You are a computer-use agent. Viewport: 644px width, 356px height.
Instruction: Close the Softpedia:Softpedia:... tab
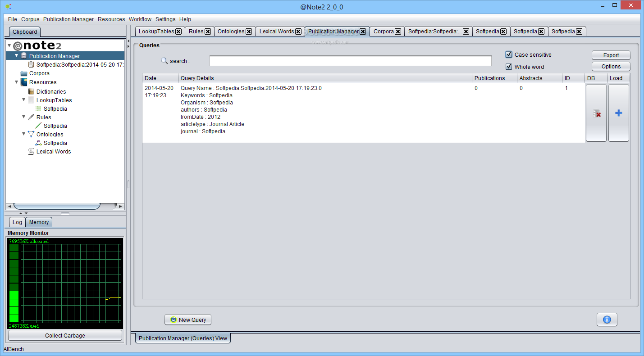click(466, 32)
